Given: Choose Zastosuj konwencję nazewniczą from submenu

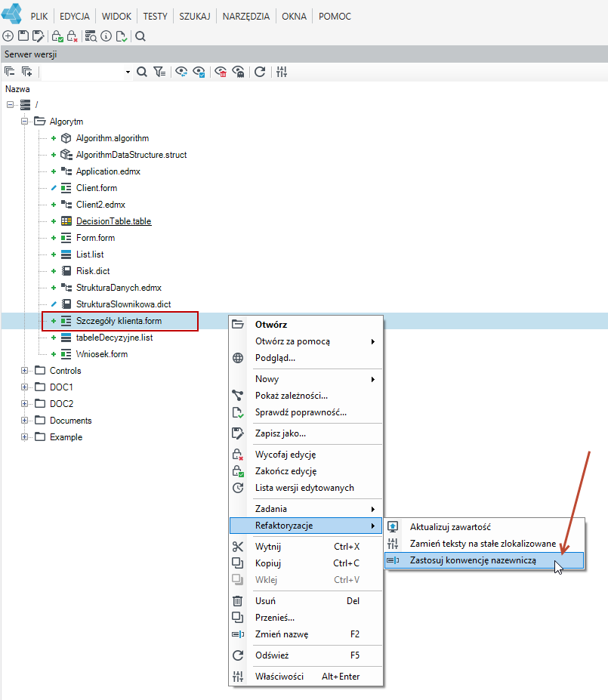Looking at the screenshot, I should coord(484,560).
